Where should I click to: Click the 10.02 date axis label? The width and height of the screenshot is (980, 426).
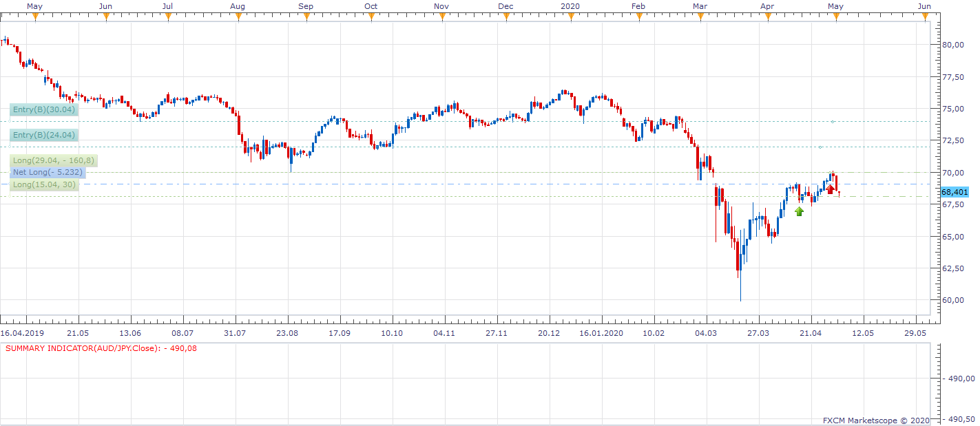(654, 333)
